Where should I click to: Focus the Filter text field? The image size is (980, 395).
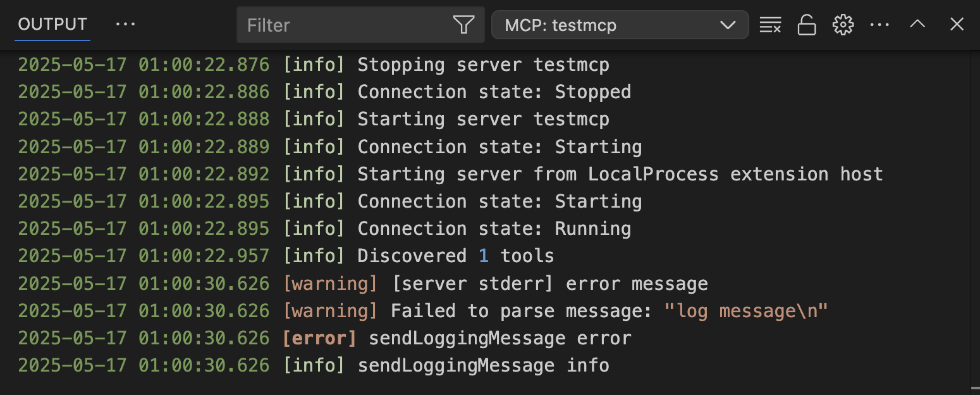click(348, 25)
